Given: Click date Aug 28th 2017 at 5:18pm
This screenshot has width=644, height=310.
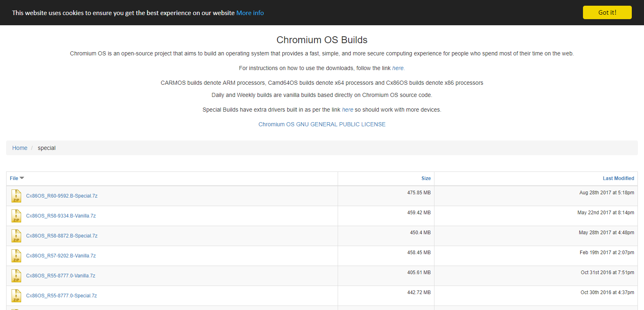Looking at the screenshot, I should (607, 193).
